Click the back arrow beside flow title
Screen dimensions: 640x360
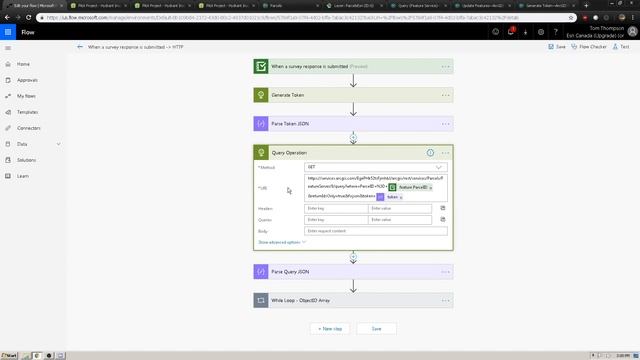click(80, 47)
